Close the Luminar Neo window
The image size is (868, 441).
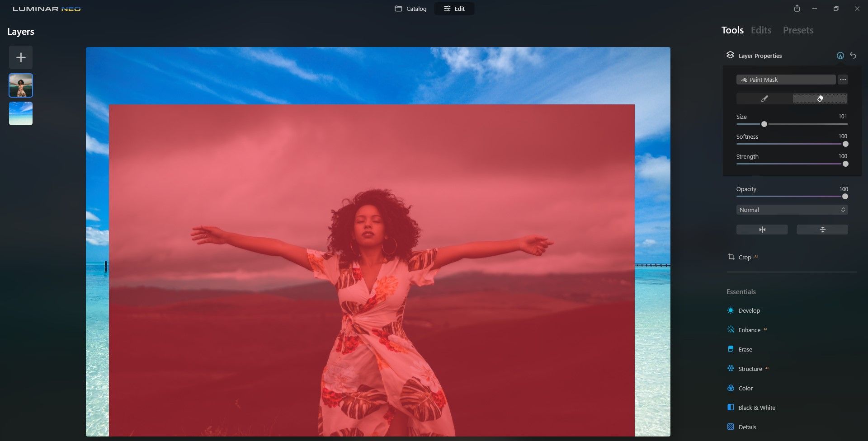857,9
